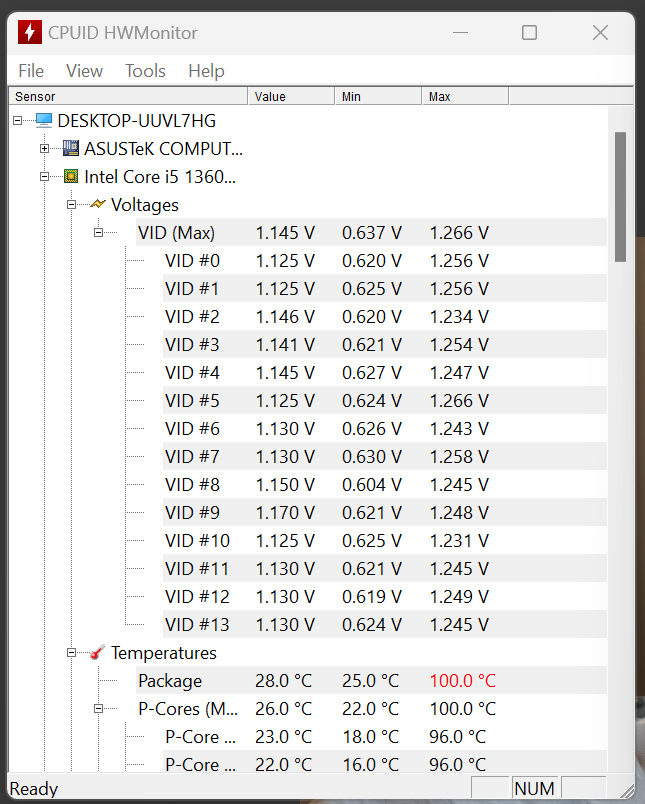
Task: Click VID #12 min value 0.619 V
Action: click(x=372, y=596)
